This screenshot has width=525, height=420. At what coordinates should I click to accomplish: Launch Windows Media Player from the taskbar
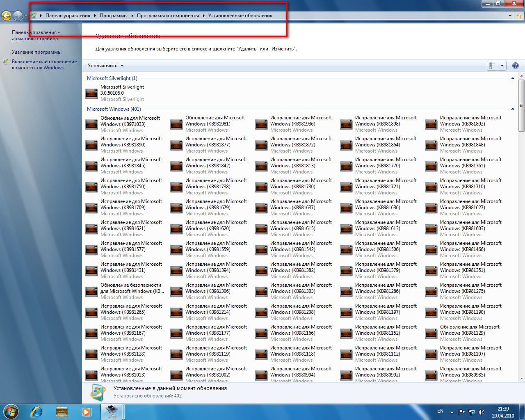click(86, 412)
